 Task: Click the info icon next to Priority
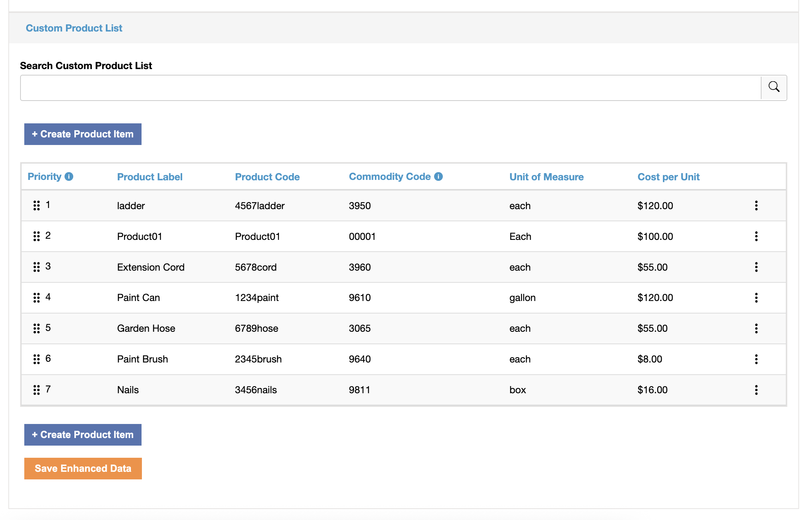(x=69, y=176)
